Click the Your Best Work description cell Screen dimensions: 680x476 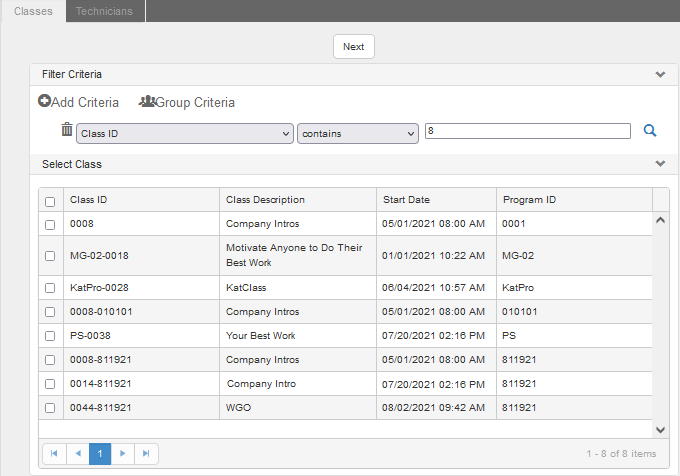click(x=298, y=336)
